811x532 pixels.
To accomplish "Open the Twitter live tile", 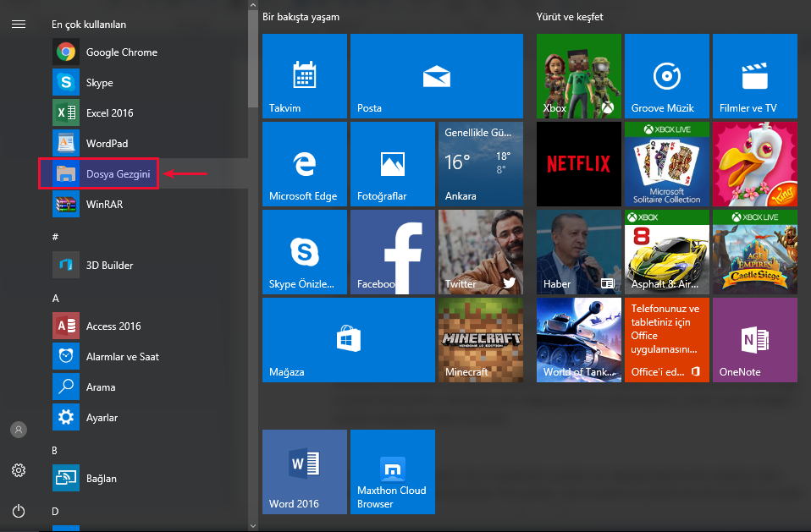I will pyautogui.click(x=481, y=252).
